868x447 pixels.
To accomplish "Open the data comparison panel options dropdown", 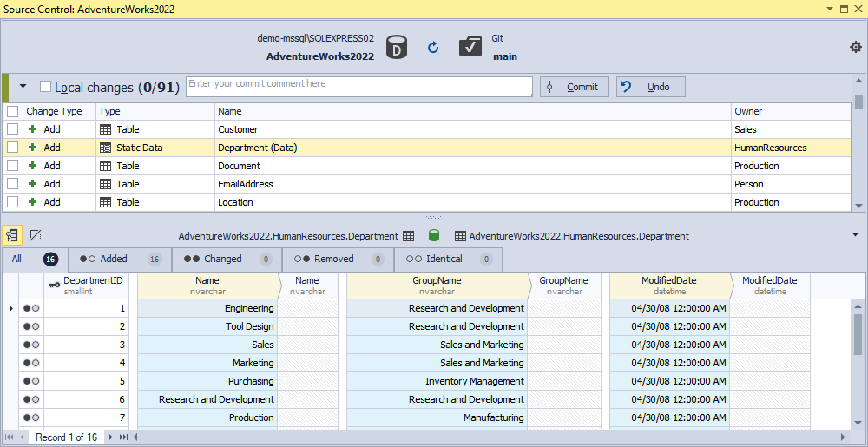I will point(857,236).
